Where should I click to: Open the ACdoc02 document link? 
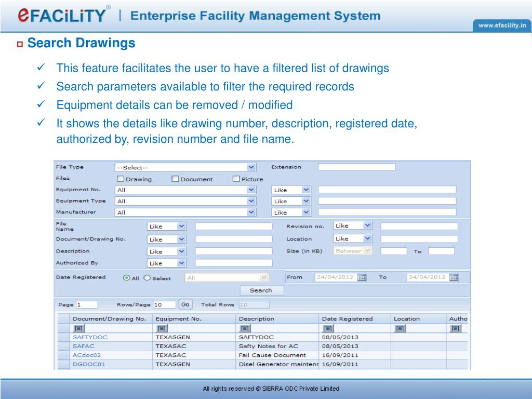(87, 355)
